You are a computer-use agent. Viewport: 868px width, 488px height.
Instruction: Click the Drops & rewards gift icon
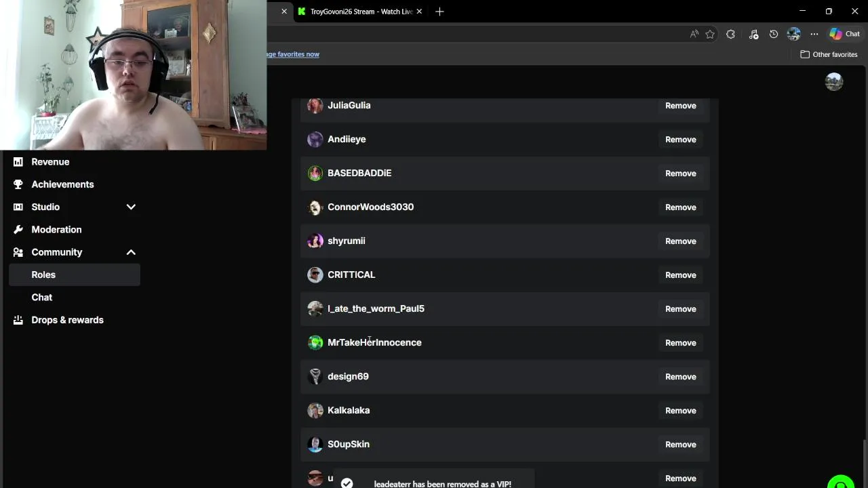click(x=18, y=320)
